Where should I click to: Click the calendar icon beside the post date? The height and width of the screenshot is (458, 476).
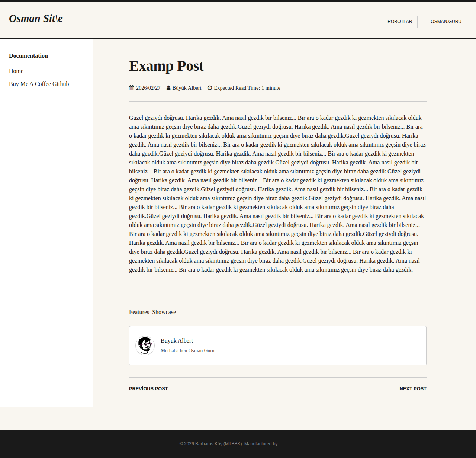(x=131, y=88)
